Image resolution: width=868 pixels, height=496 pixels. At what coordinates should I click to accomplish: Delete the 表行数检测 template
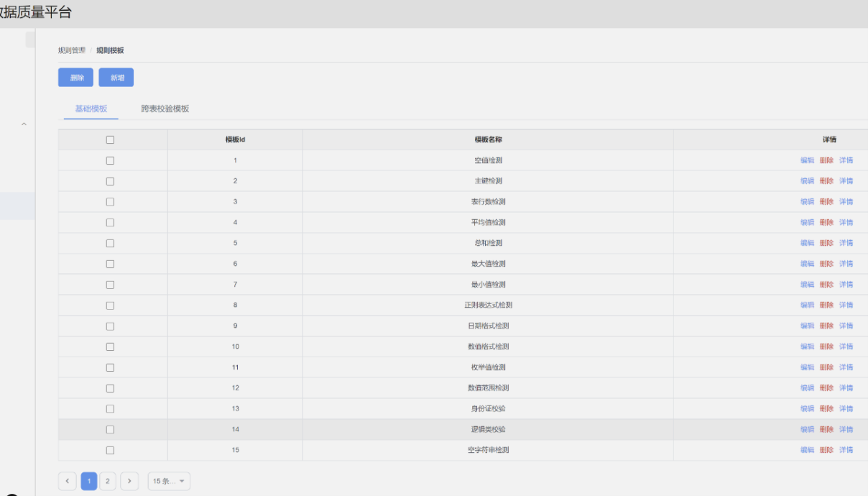tap(826, 202)
